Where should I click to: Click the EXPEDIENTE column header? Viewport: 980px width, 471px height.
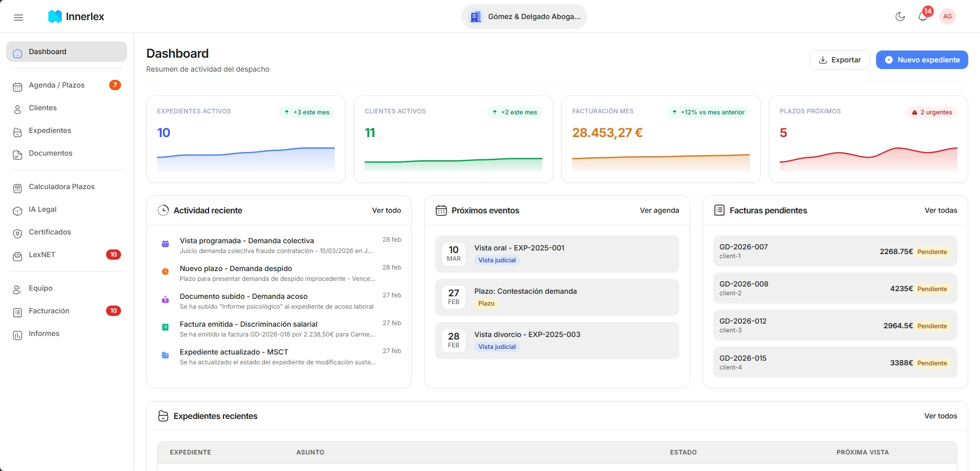coord(191,452)
